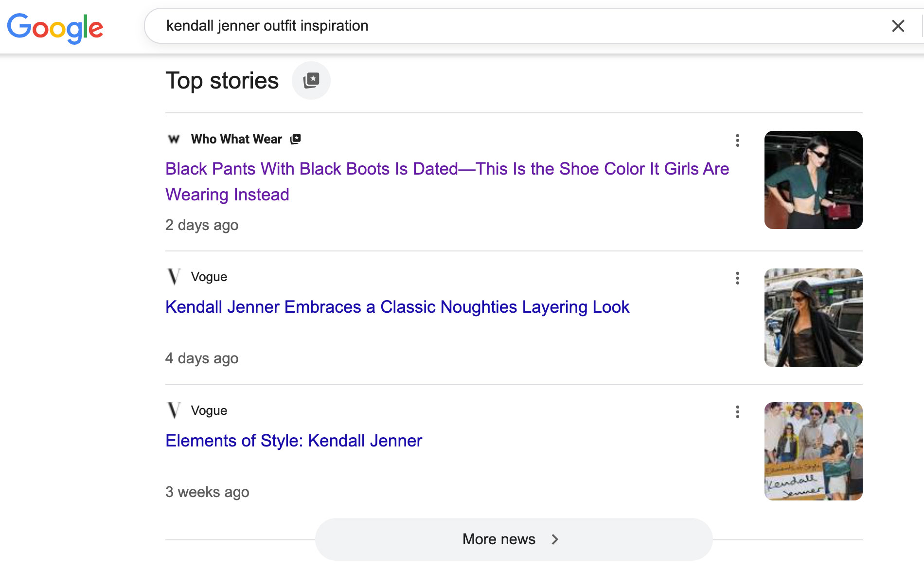
Task: Click the Vogue favicon beside the layering article
Action: [x=174, y=276]
